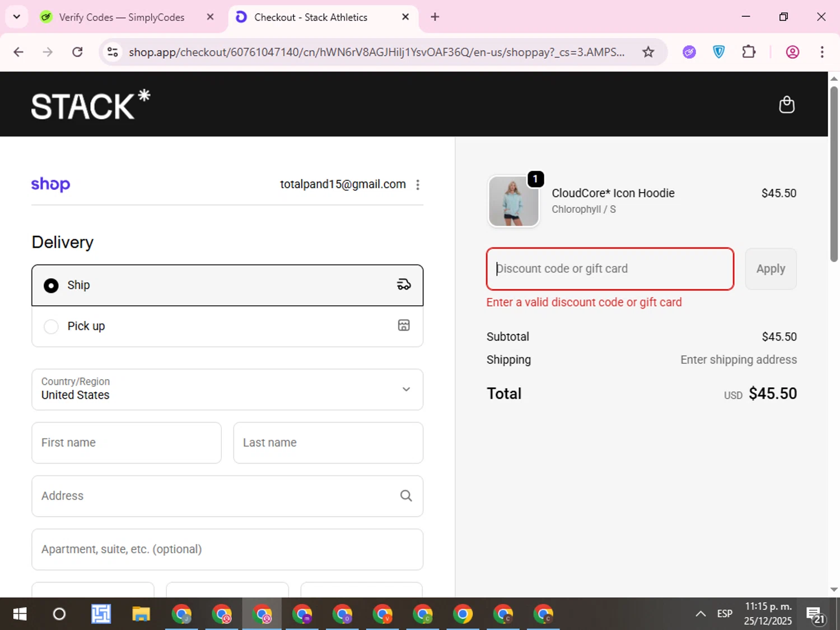Open the taskbar clock and date
The width and height of the screenshot is (840, 630).
768,614
